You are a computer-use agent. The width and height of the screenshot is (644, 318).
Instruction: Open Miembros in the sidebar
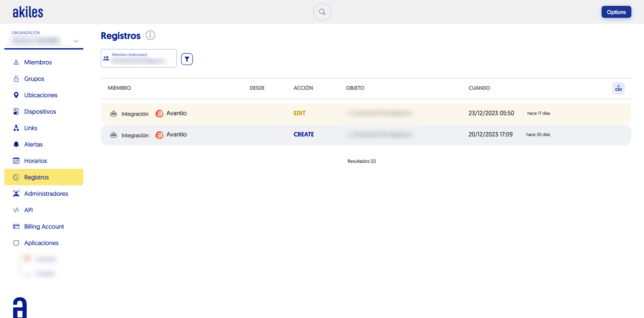(38, 62)
